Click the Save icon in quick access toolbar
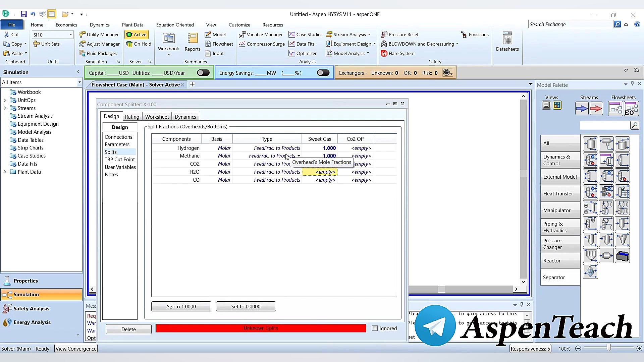The image size is (644, 362). click(x=23, y=14)
